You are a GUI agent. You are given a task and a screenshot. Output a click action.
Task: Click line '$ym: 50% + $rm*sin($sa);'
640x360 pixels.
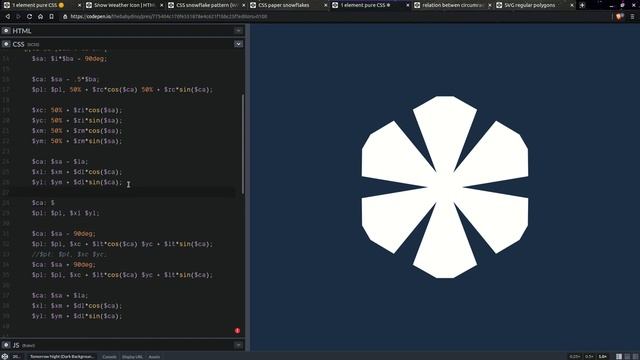pos(77,141)
